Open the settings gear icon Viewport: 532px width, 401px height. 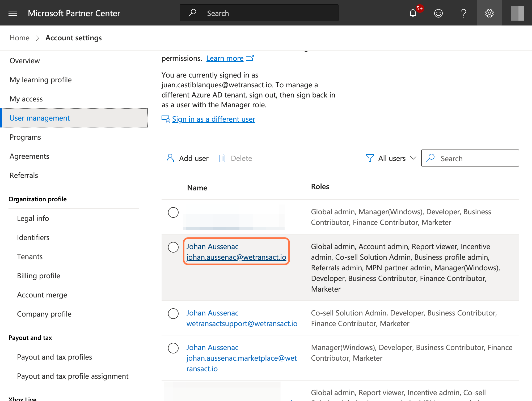tap(489, 13)
